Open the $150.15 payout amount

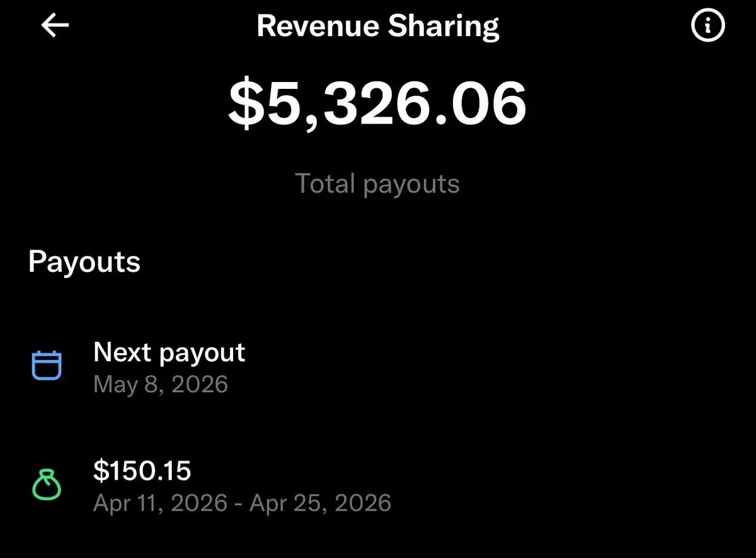click(x=142, y=471)
